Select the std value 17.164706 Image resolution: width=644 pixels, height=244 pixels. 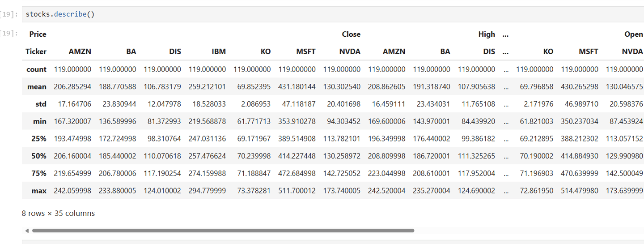(x=75, y=104)
